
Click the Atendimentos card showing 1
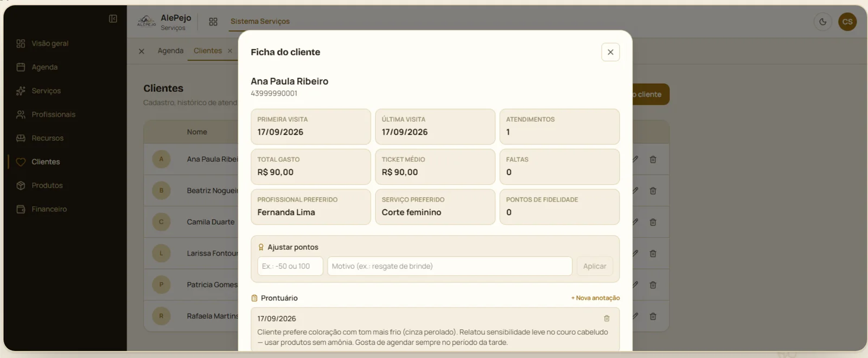[559, 127]
